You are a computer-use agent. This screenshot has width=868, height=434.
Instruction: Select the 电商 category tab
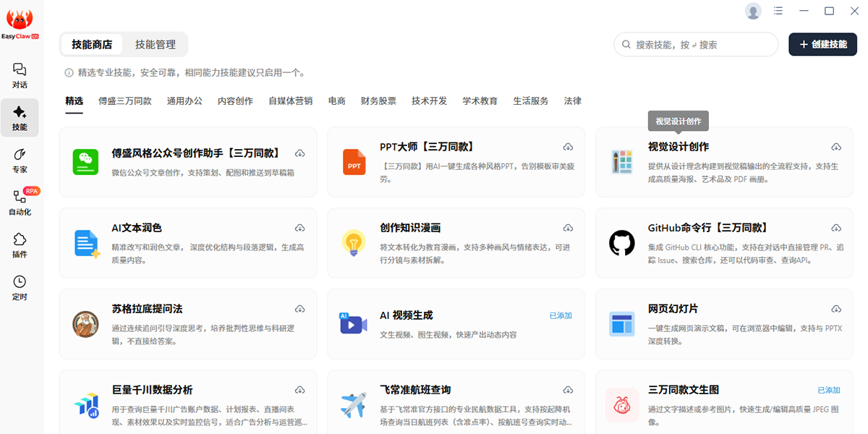(337, 101)
